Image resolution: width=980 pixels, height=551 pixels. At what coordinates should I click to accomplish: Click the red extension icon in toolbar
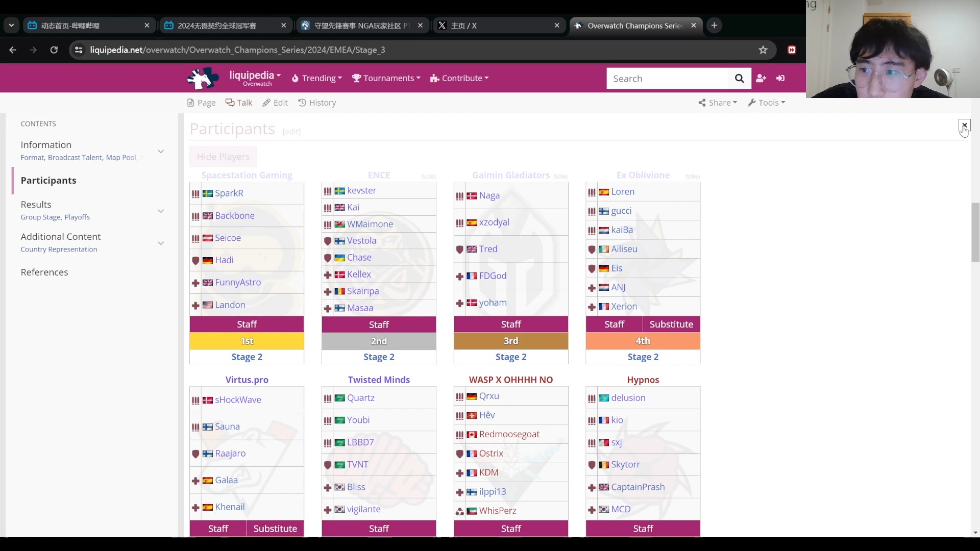(792, 50)
